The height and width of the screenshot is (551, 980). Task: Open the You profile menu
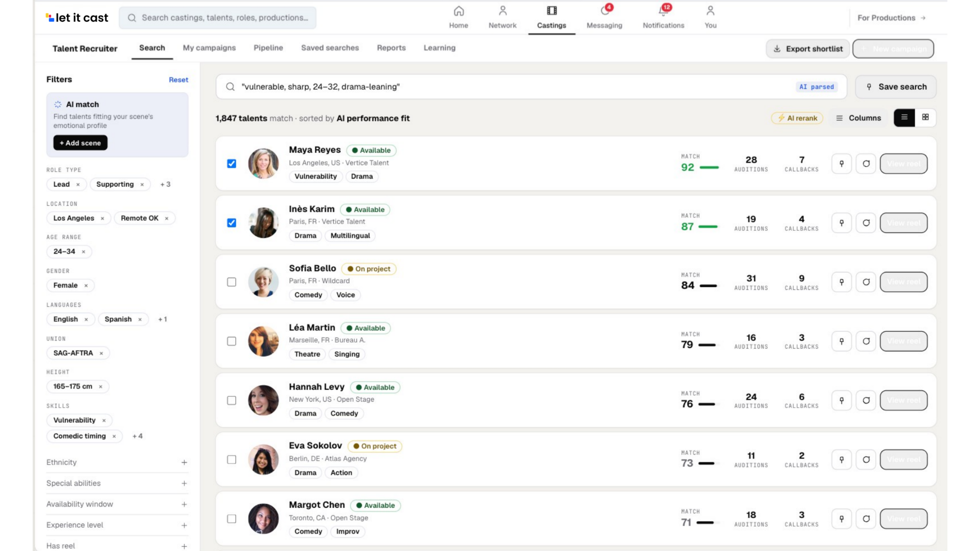(710, 18)
